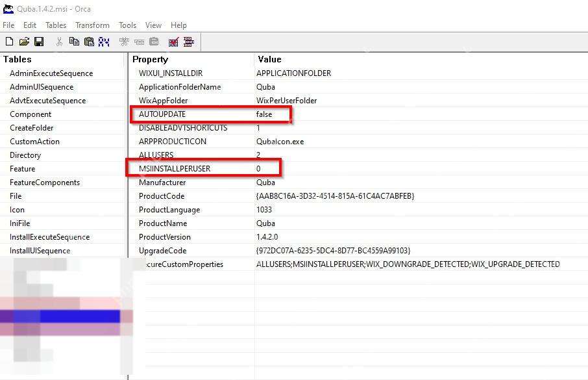Open the File menu
The width and height of the screenshot is (588, 380).
point(8,25)
